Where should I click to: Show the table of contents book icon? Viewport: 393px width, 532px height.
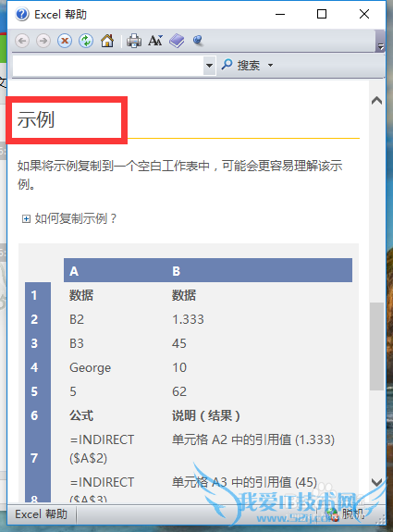click(177, 41)
